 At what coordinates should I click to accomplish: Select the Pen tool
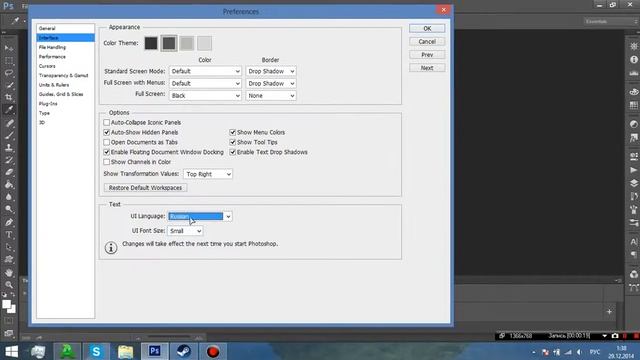(9, 222)
